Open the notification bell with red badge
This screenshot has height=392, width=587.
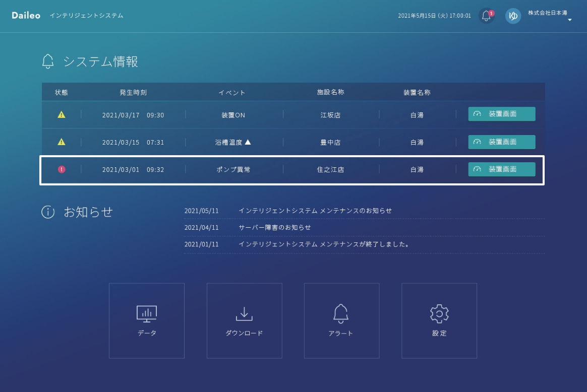[486, 16]
